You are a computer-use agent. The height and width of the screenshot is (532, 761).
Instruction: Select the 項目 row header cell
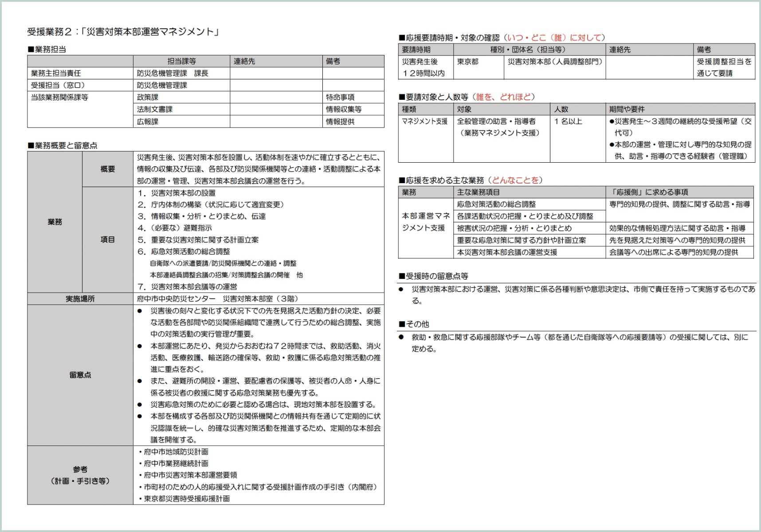[x=107, y=239]
